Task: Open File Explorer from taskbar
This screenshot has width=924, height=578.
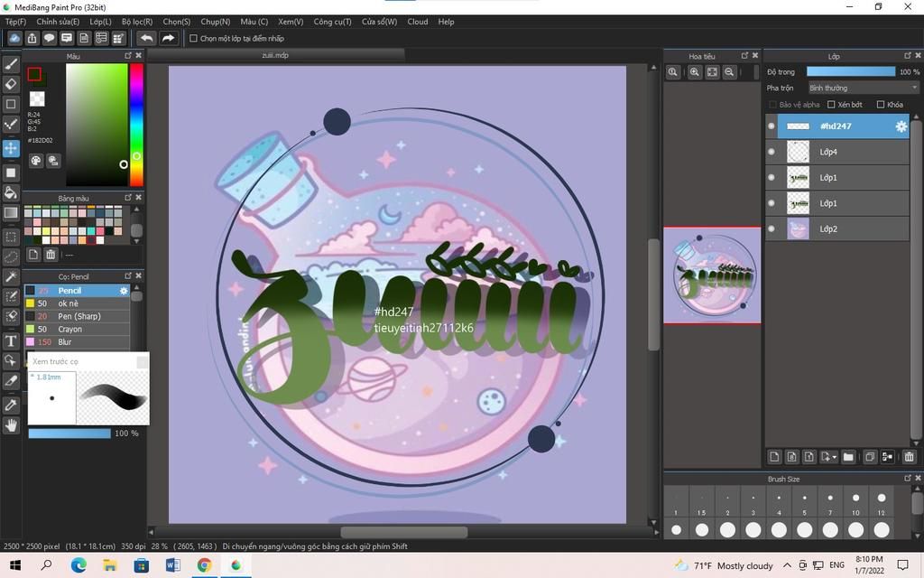Action: (109, 565)
